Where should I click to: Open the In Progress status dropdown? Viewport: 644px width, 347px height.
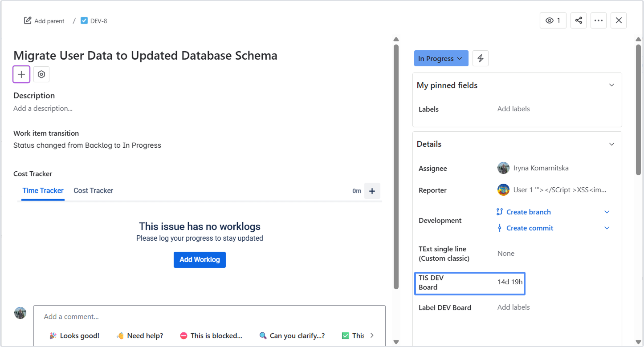(441, 58)
